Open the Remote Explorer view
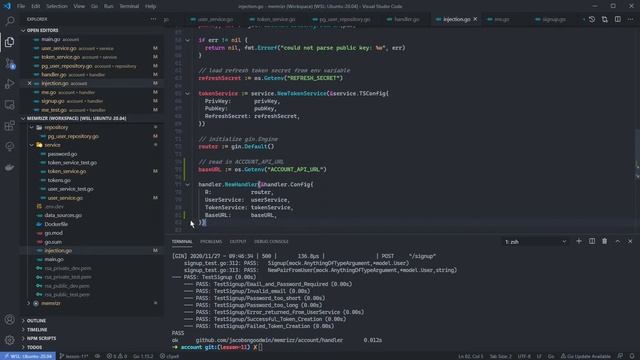The width and height of the screenshot is (640, 360). (10, 105)
